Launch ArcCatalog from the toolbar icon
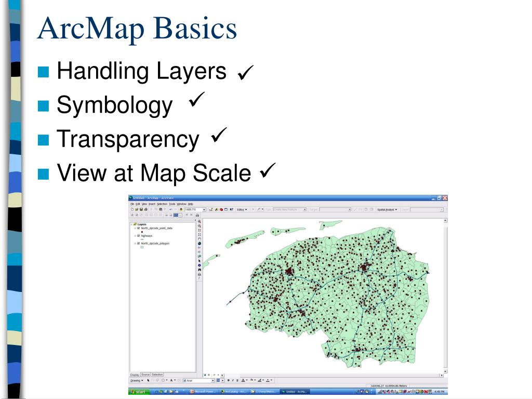Screen dimensions: 532x399 click(217, 209)
